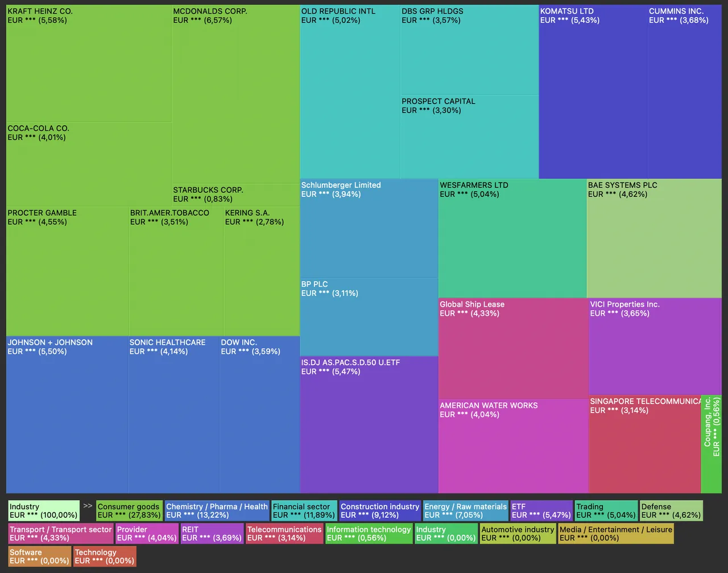Click the >> breadcrumb arrow in legend
The width and height of the screenshot is (728, 573).
tap(88, 506)
